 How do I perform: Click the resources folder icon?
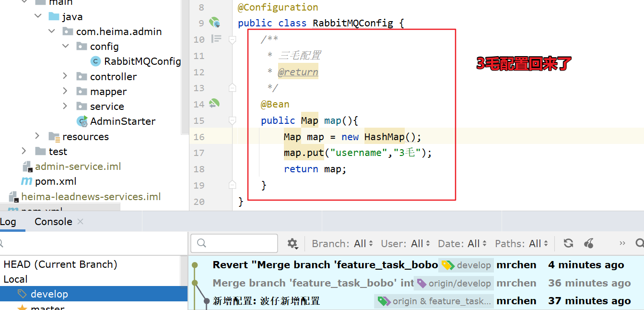[x=54, y=137]
